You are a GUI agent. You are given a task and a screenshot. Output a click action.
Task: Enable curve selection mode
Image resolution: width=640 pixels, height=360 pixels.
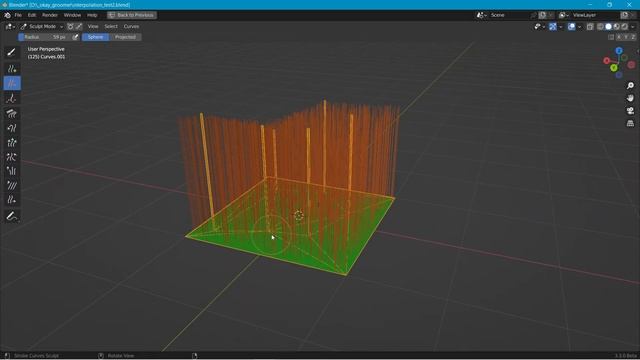[x=79, y=27]
